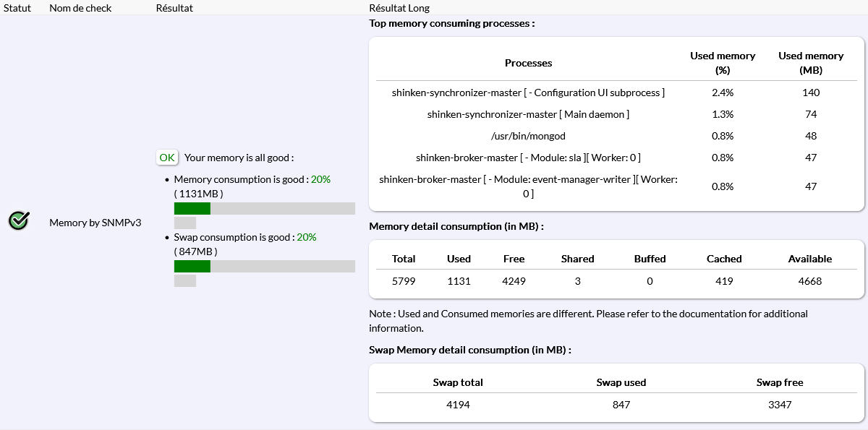Select the Nom de check column header
868x430 pixels.
click(80, 8)
